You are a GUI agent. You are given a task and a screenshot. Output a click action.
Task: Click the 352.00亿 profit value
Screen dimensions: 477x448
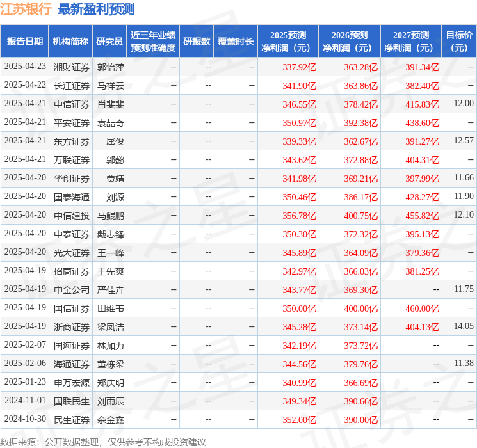click(300, 420)
